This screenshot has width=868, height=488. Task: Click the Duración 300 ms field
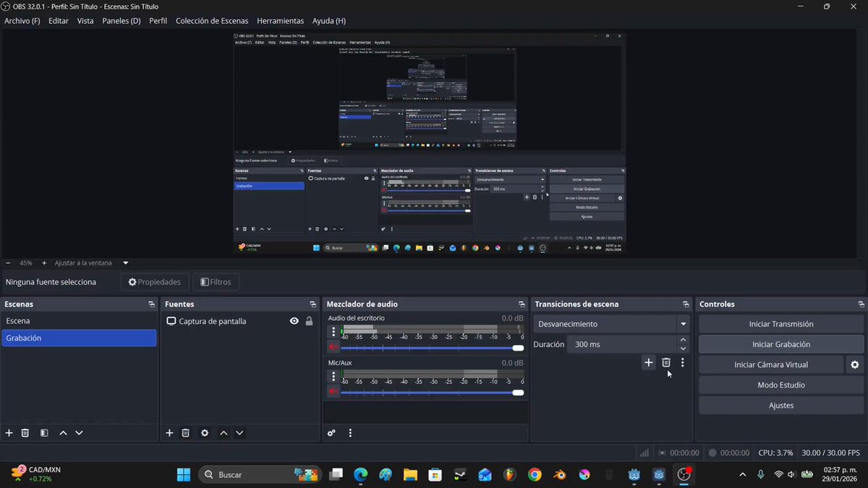(x=622, y=344)
